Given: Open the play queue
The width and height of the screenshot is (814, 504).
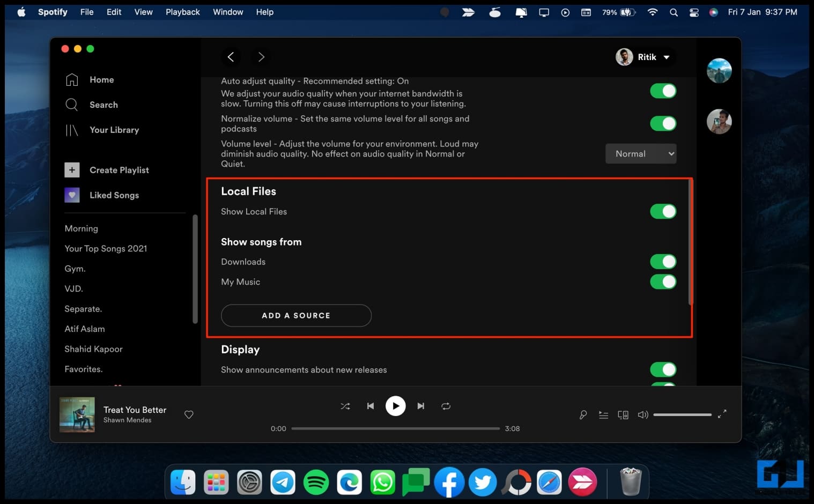Looking at the screenshot, I should pos(603,414).
